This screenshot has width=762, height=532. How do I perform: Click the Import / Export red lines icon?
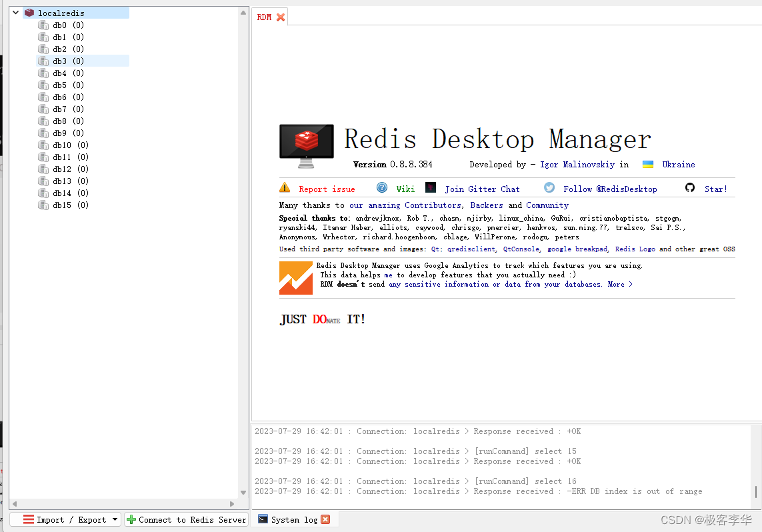pyautogui.click(x=29, y=519)
